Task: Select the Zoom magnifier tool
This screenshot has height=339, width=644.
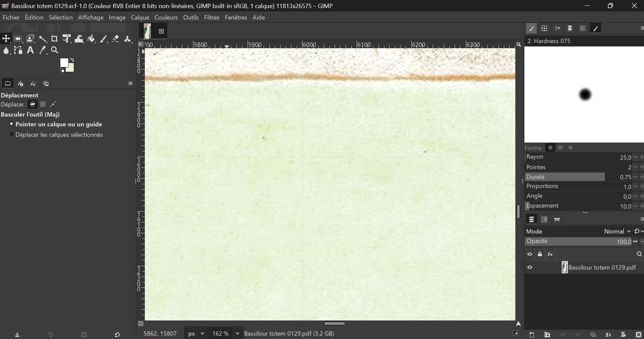Action: (x=55, y=51)
